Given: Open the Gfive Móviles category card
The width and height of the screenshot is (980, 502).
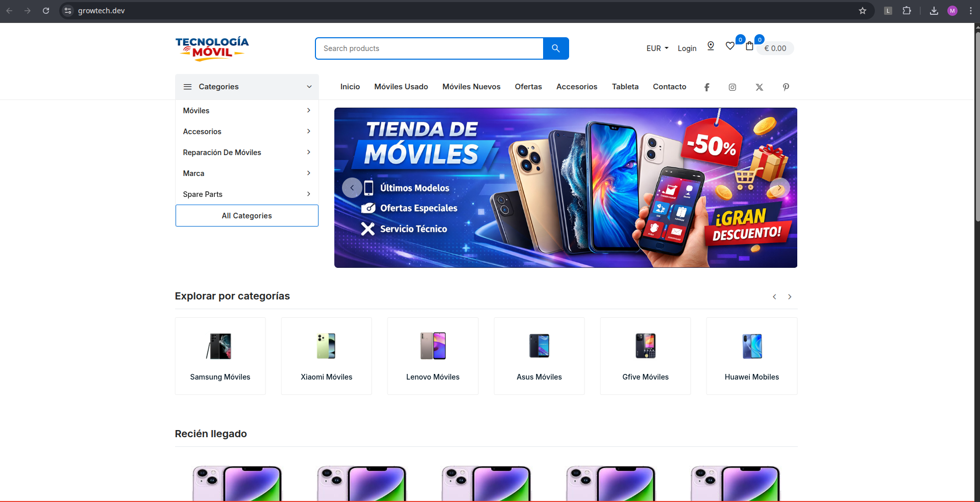Looking at the screenshot, I should [646, 356].
